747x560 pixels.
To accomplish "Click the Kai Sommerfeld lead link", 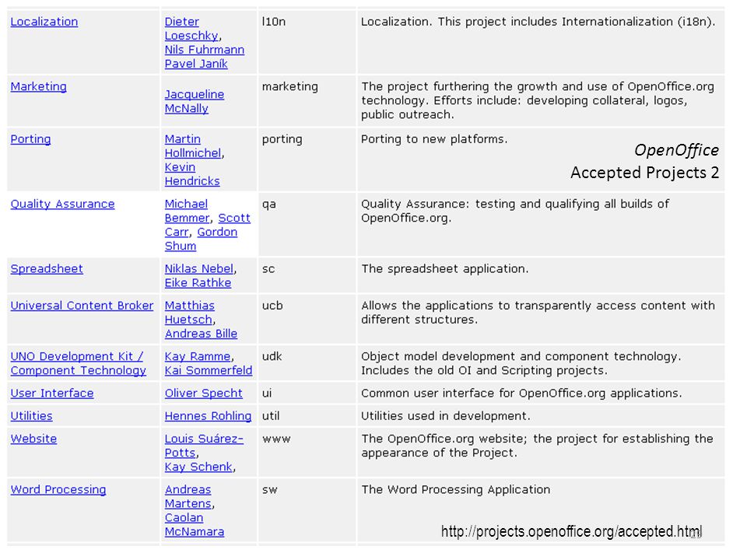I will [209, 370].
